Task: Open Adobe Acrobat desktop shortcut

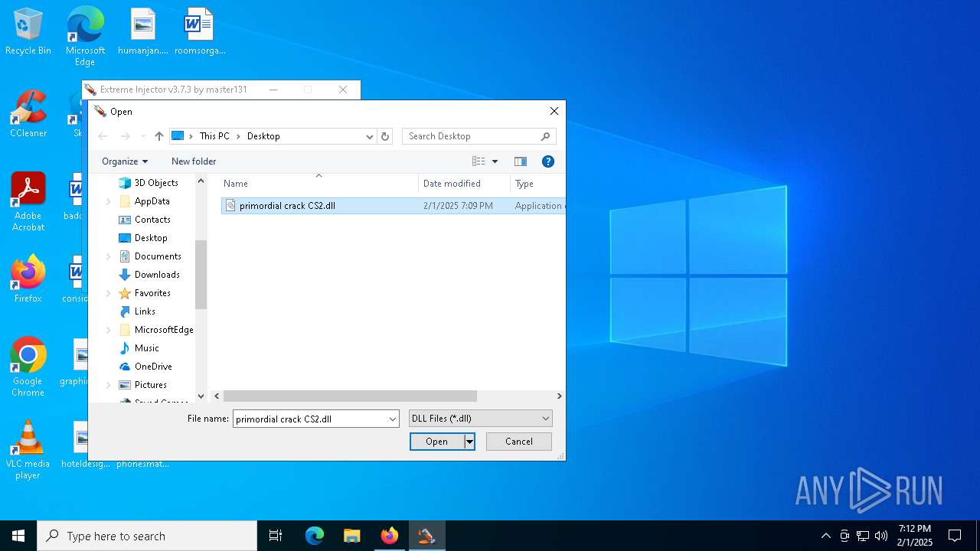Action: coord(28,202)
